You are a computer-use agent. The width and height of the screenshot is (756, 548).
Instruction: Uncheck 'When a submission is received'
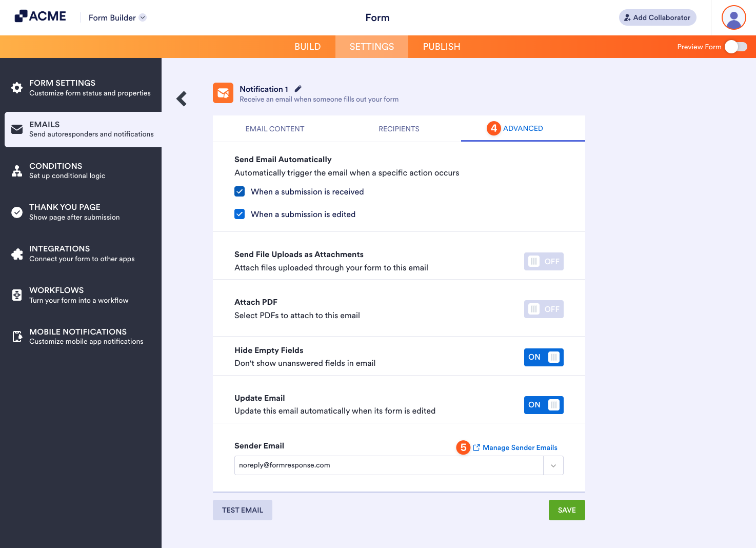[240, 191]
